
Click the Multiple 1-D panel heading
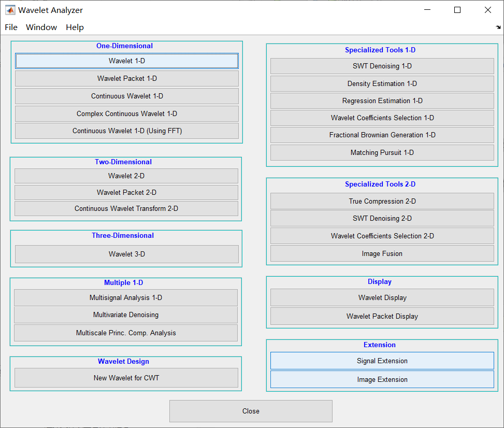tap(123, 282)
